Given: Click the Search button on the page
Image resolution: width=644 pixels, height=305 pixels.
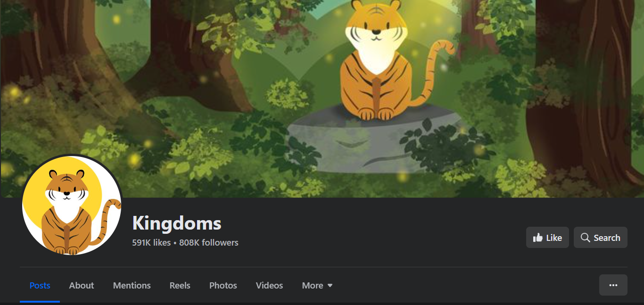Looking at the screenshot, I should pyautogui.click(x=601, y=238).
